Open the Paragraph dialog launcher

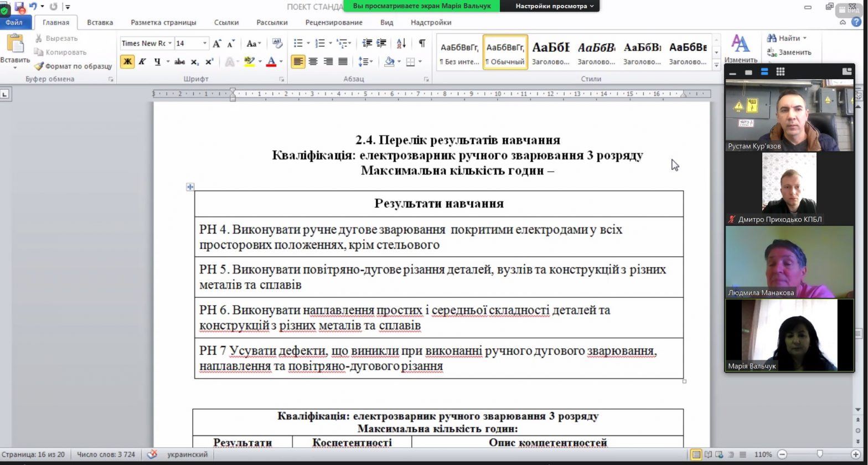point(426,80)
